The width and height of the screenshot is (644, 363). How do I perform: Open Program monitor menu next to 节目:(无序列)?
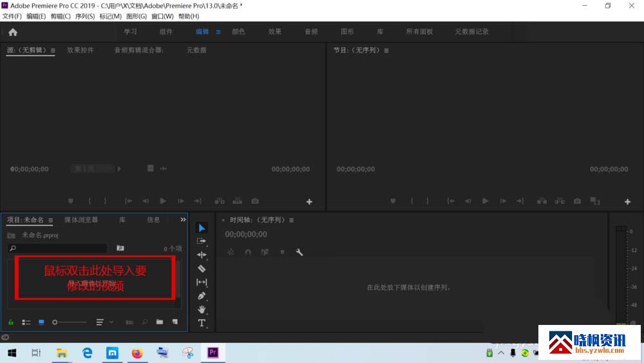[x=386, y=50]
